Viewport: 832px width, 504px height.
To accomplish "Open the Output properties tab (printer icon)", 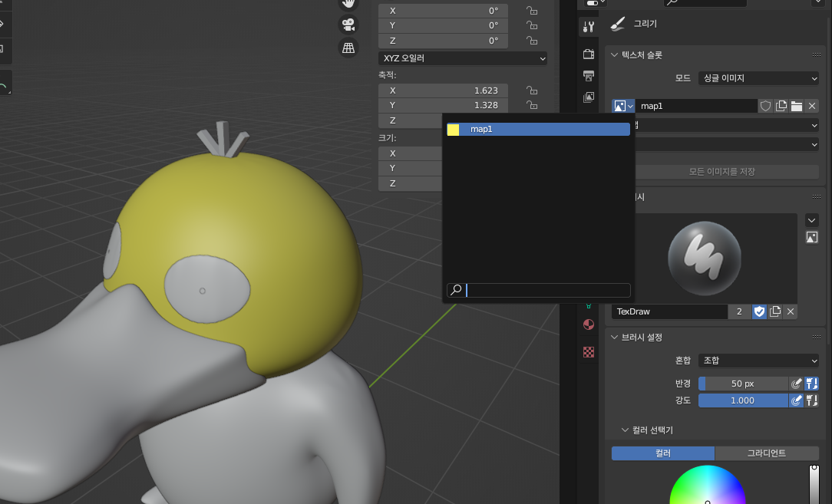I will (x=589, y=76).
